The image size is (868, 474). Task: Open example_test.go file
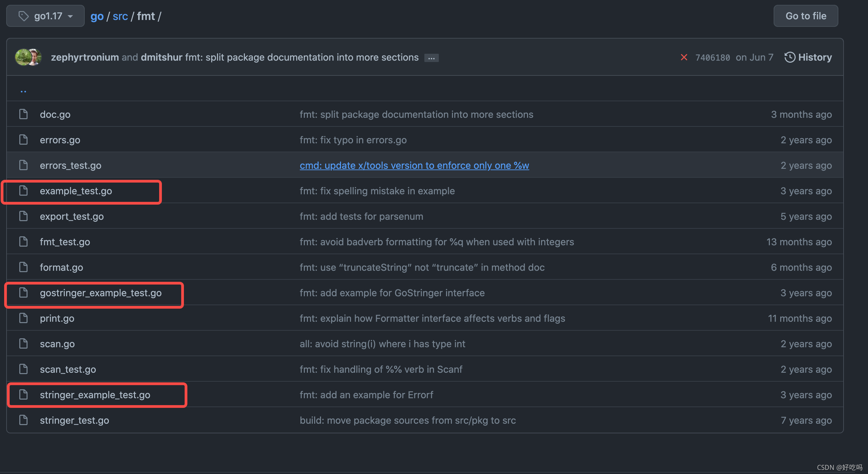76,191
